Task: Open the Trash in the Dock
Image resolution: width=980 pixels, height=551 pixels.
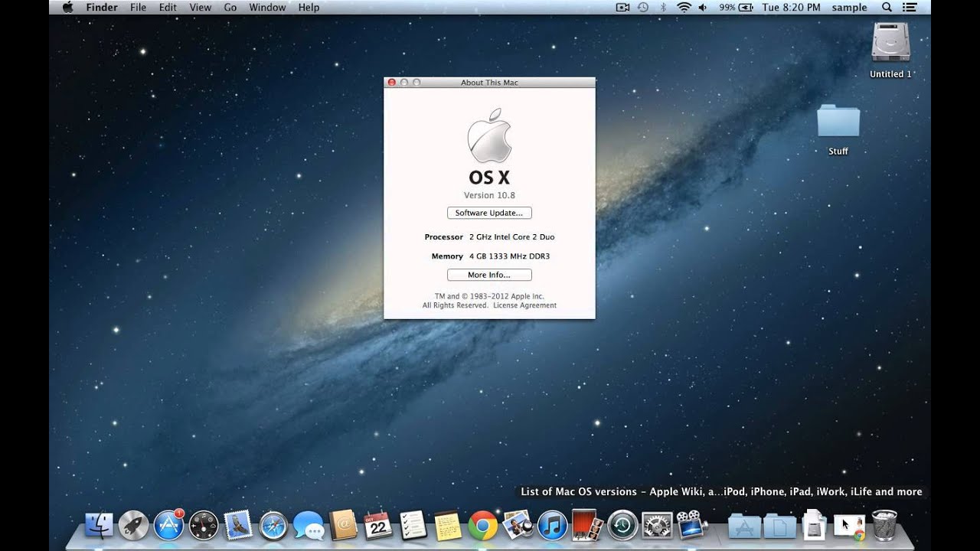Action: point(884,525)
